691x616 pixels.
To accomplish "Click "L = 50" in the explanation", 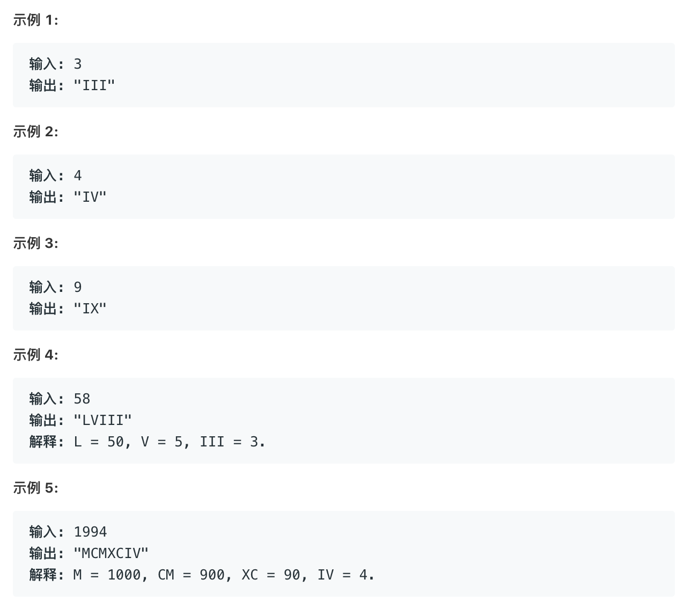I will click(x=99, y=442).
